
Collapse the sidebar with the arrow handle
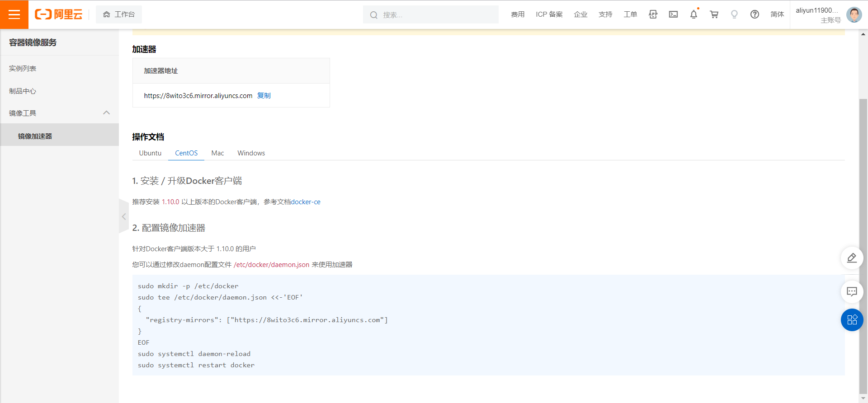click(x=123, y=216)
